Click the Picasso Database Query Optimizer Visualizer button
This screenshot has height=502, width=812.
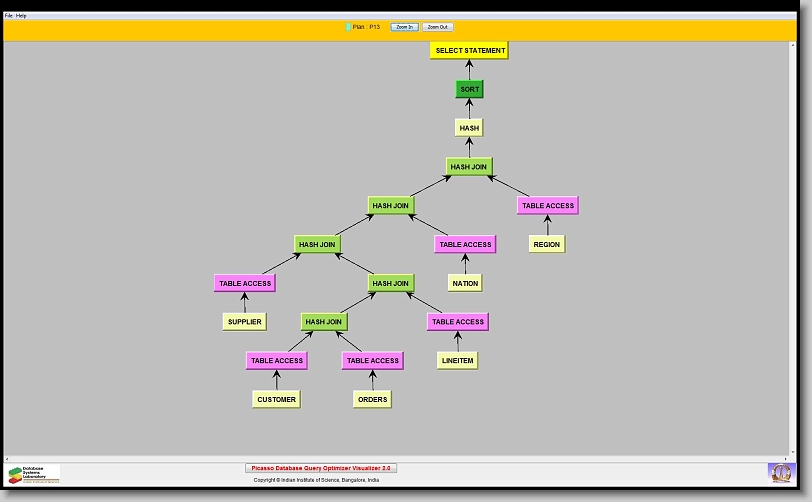(x=321, y=468)
